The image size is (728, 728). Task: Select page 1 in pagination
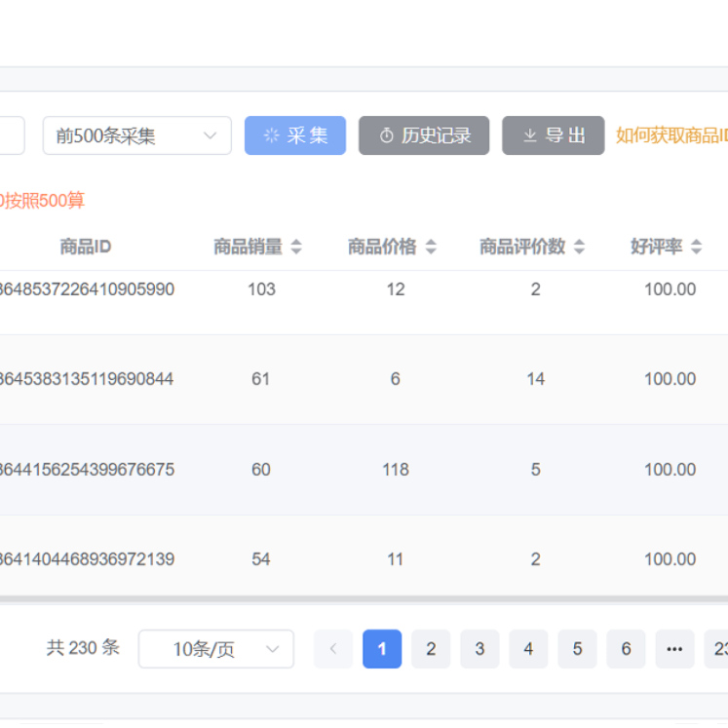[382, 649]
